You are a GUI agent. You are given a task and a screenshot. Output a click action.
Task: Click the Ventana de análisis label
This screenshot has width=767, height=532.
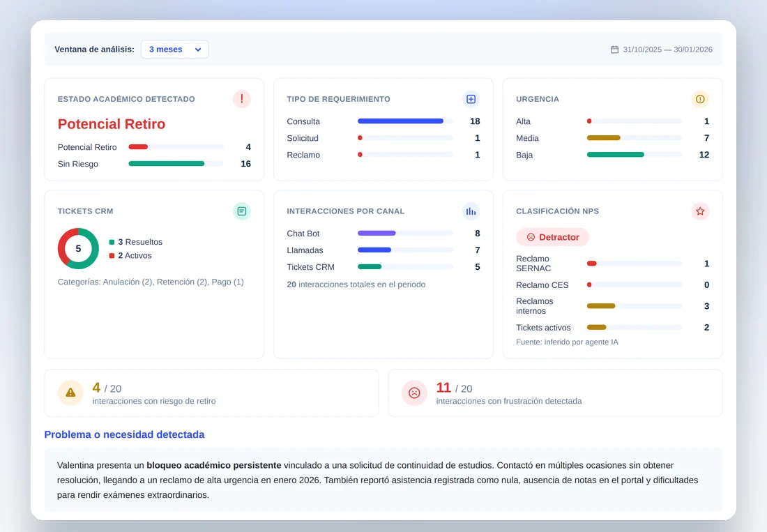pyautogui.click(x=94, y=50)
